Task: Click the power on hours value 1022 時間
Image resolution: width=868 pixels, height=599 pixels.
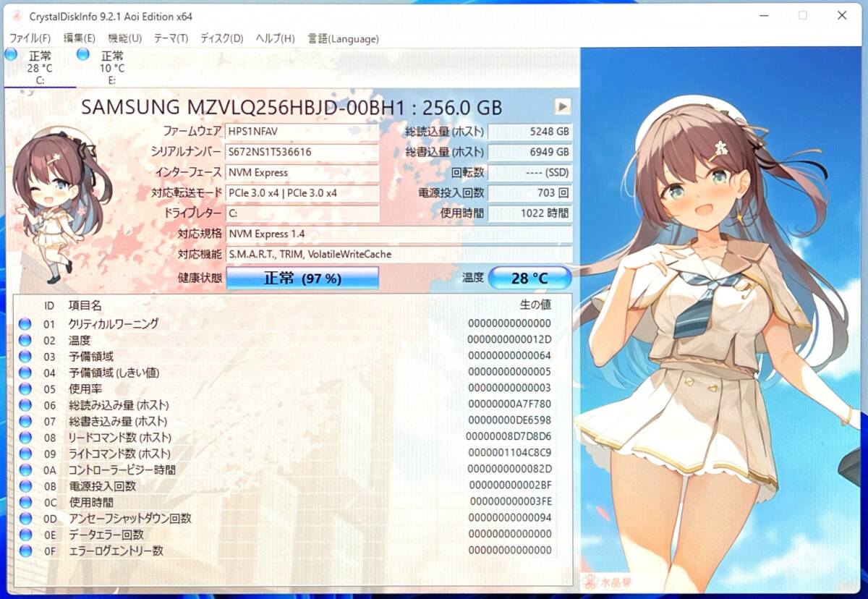Action: [529, 213]
